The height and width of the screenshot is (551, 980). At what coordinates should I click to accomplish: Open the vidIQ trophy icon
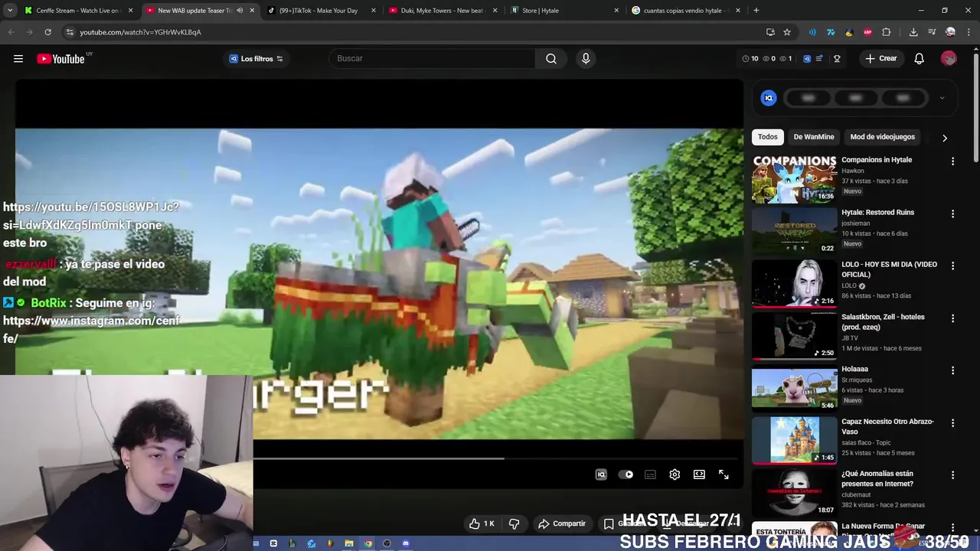pos(837,59)
